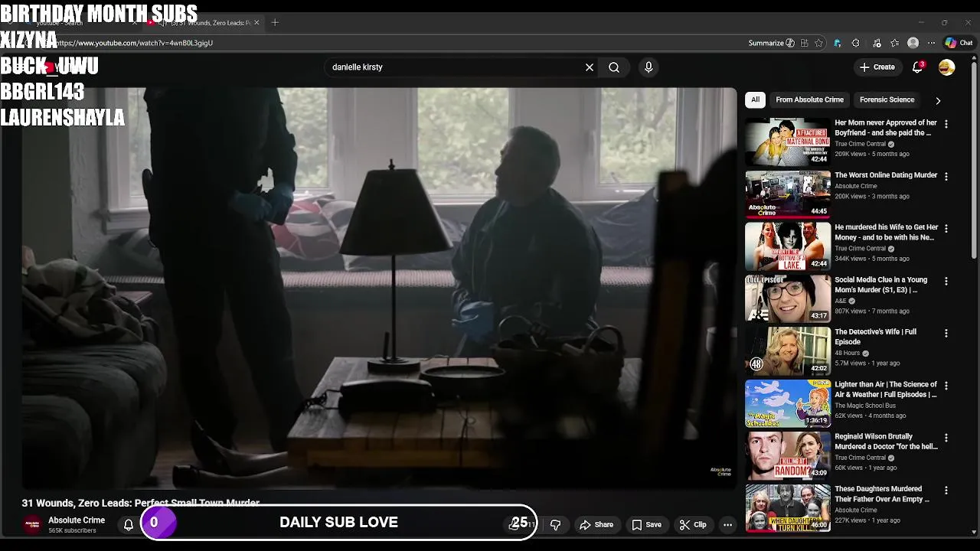Click title Reginald Wilson Brutally Murdered a Doctor
Image resolution: width=980 pixels, height=551 pixels.
886,442
